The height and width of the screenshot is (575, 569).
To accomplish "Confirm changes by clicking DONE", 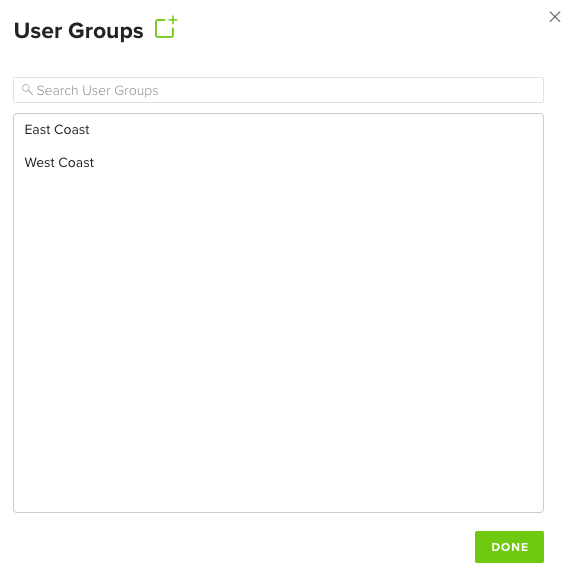I will 509,547.
